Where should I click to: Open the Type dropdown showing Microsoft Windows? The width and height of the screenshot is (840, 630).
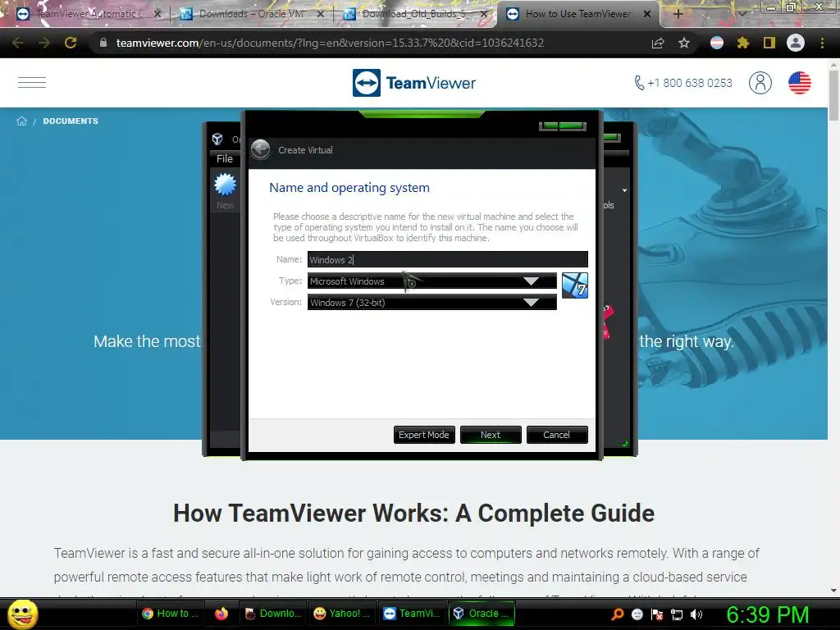[x=431, y=281]
